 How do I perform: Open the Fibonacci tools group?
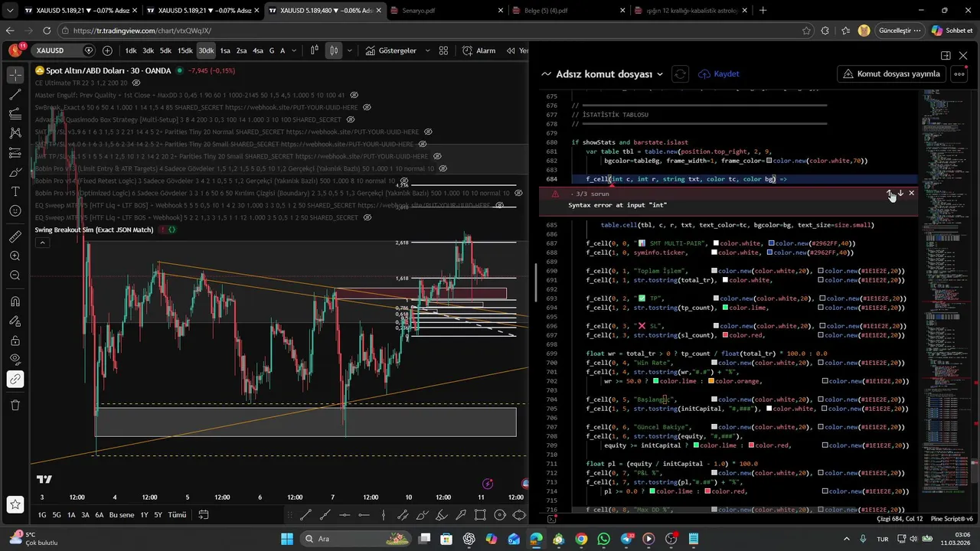click(15, 113)
